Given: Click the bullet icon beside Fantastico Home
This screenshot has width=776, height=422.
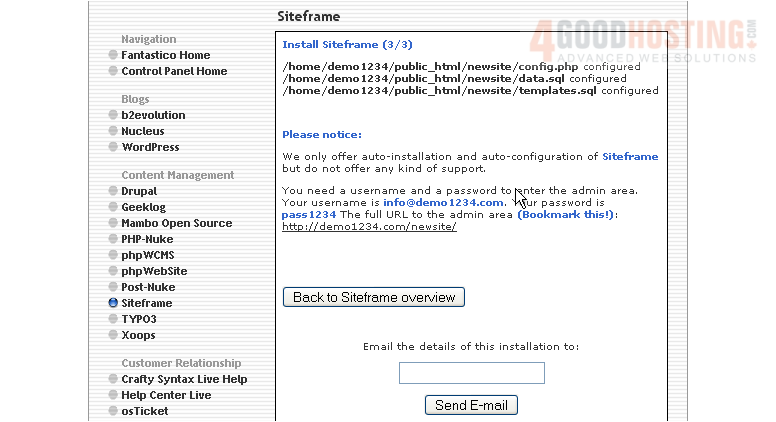Looking at the screenshot, I should pos(113,56).
